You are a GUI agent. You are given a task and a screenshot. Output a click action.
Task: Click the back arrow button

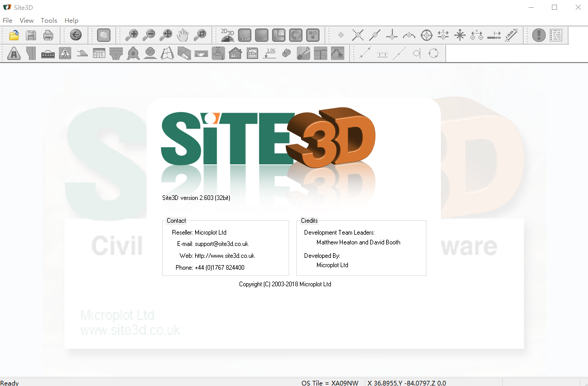[76, 35]
